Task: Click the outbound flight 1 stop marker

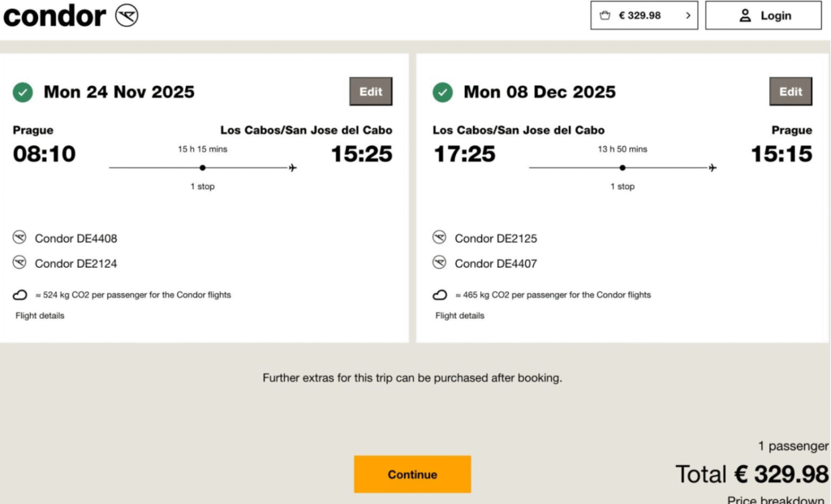Action: coord(202,168)
